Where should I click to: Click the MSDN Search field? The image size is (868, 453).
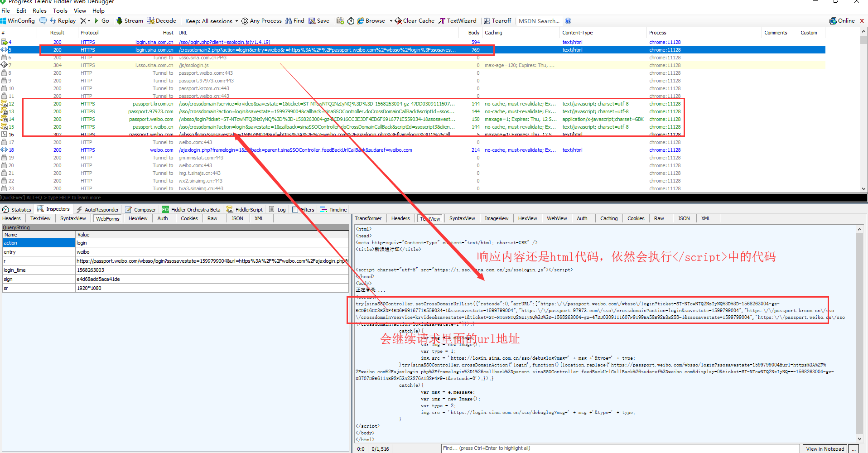pyautogui.click(x=539, y=21)
